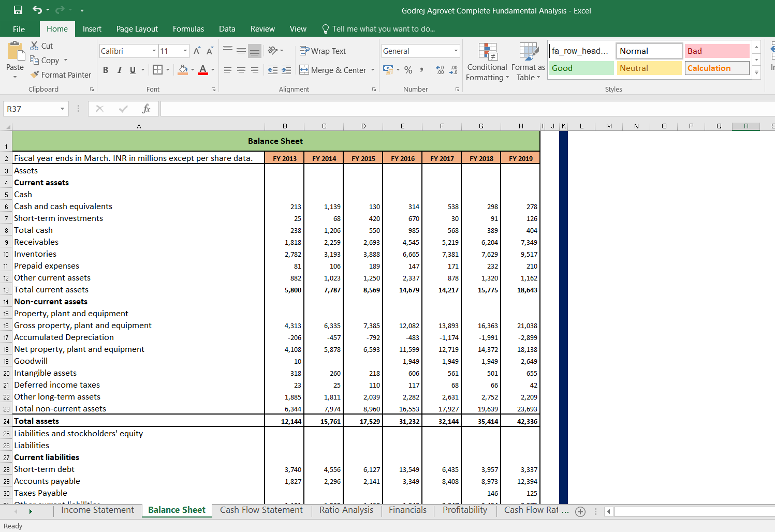Open the Conditional Formatting menu
Screen dimensions: 775x532
487,63
